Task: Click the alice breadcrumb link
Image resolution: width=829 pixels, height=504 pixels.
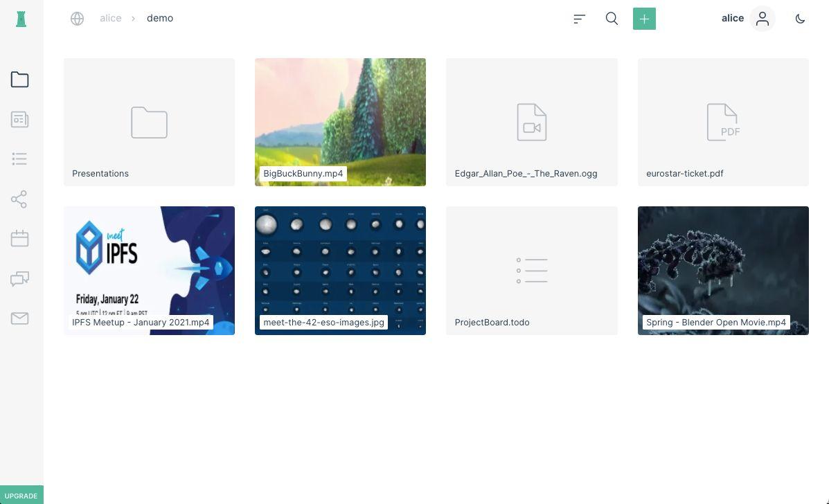Action: coord(111,18)
